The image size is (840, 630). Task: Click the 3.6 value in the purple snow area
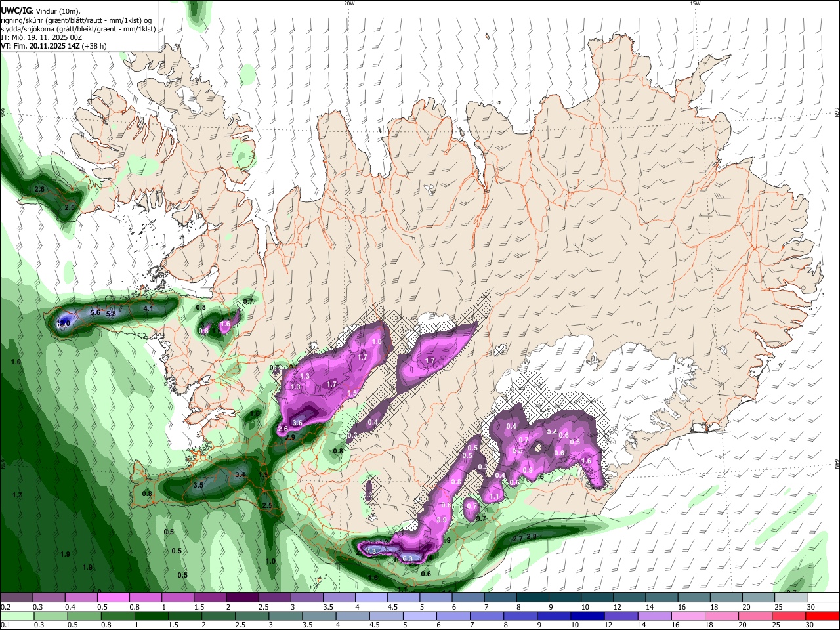[x=297, y=423]
